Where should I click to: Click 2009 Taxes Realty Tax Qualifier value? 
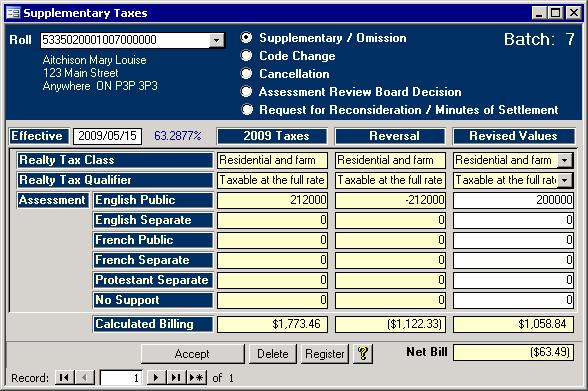coord(272,180)
